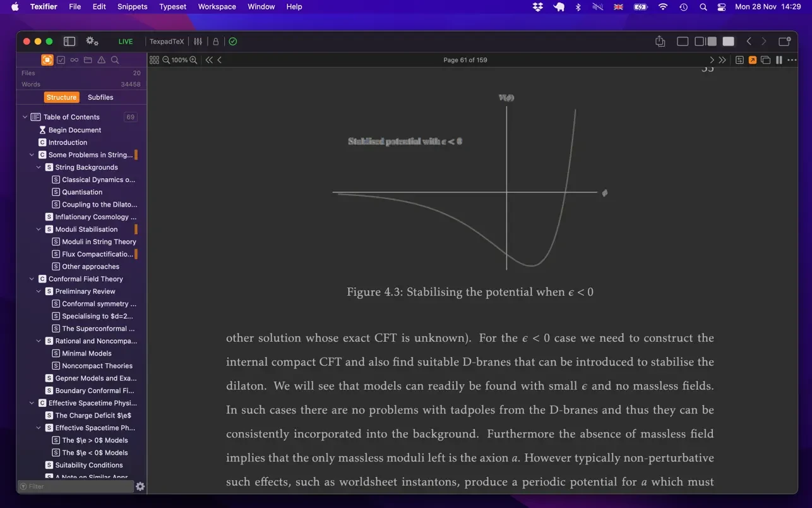Screen dimensions: 812x508
Task: Open the typeset settings gears icon
Action: tap(92, 41)
